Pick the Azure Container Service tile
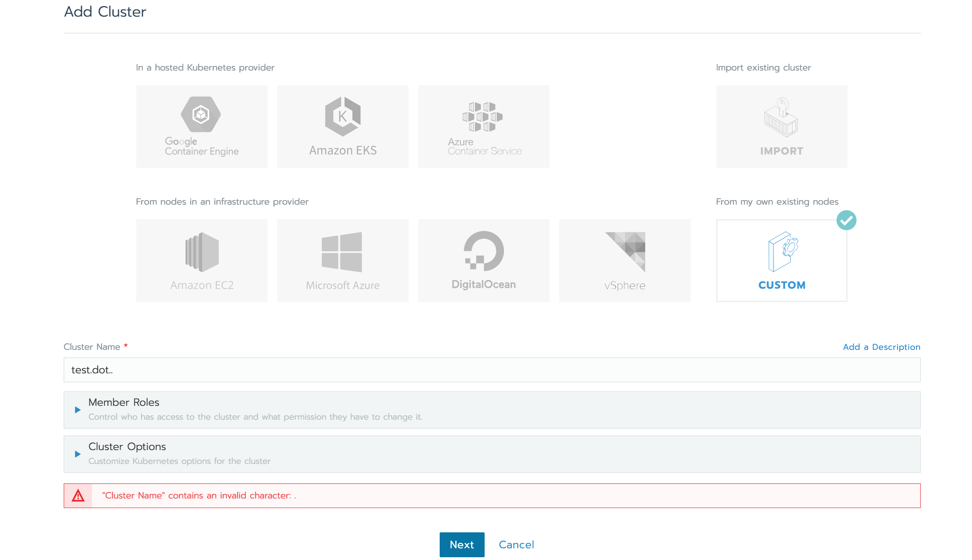Image resolution: width=972 pixels, height=560 pixels. [x=484, y=126]
